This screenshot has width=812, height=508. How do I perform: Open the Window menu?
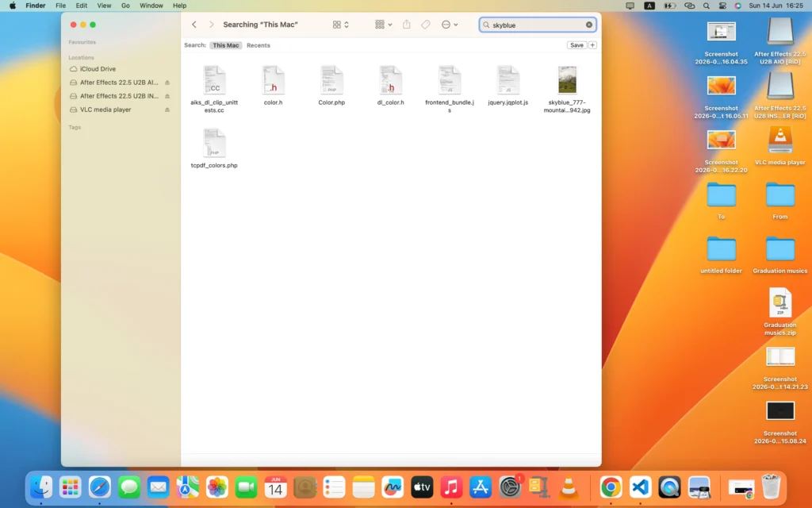151,6
